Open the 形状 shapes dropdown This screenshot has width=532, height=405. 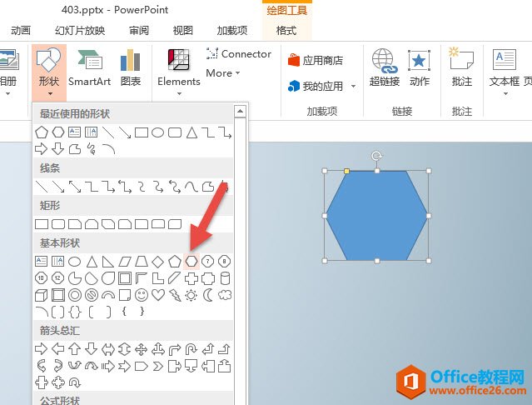coord(49,72)
